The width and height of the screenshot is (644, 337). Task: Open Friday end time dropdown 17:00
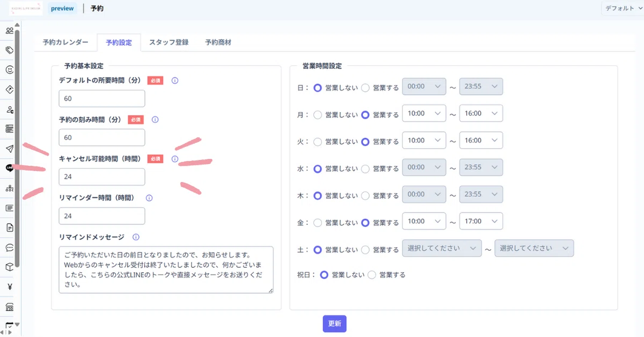tap(481, 221)
